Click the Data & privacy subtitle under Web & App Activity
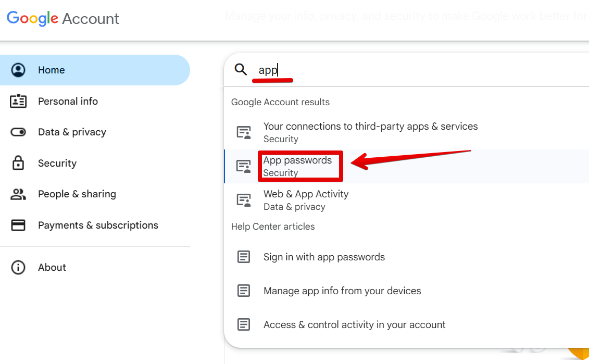This screenshot has height=364, width=589. click(x=295, y=207)
